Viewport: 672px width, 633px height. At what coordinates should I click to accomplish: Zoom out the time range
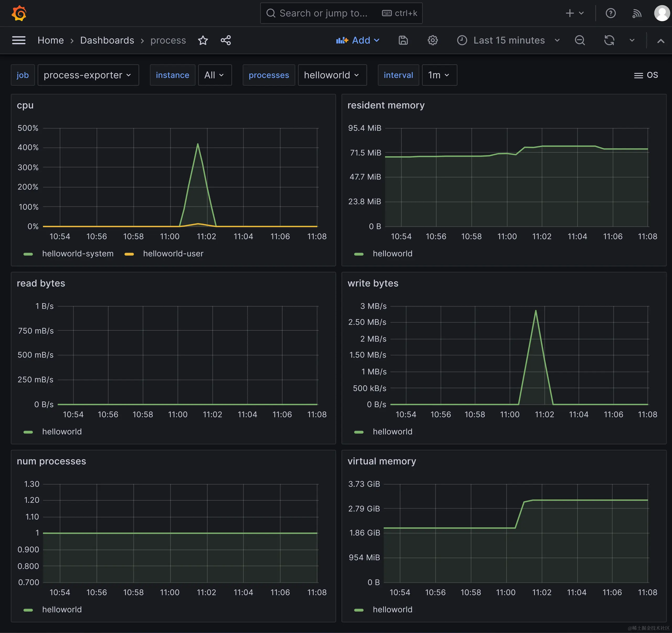pyautogui.click(x=580, y=40)
